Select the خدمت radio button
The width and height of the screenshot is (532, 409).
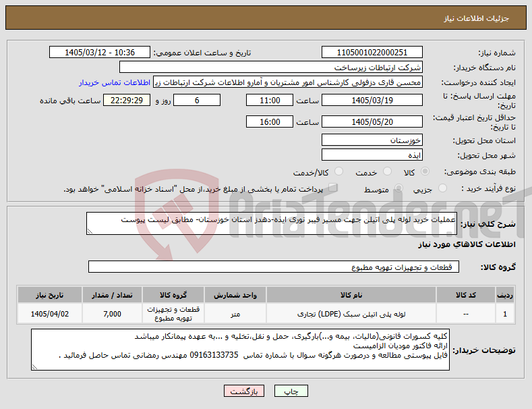pyautogui.click(x=387, y=171)
